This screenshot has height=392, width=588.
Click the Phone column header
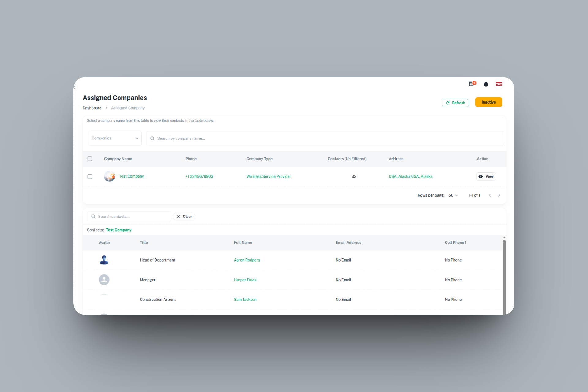point(191,159)
